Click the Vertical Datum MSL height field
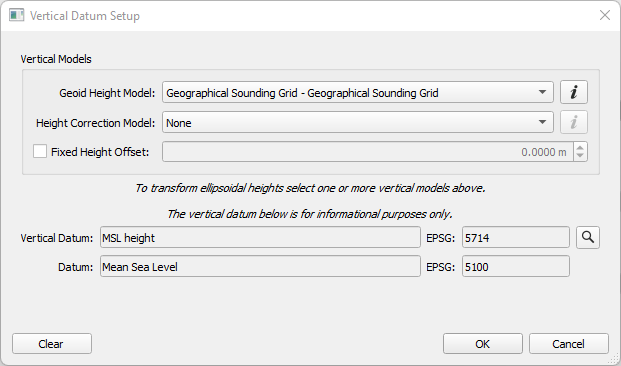The image size is (621, 366). 260,237
